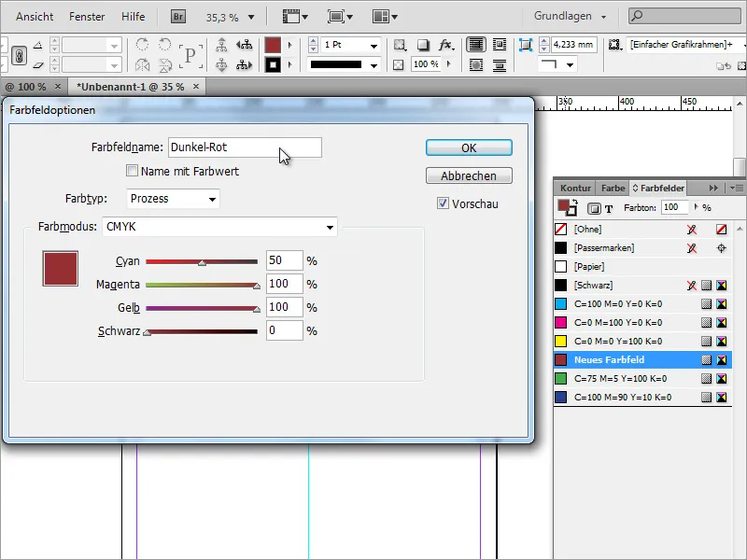Select the rotate 90° clockwise icon

coord(142,44)
